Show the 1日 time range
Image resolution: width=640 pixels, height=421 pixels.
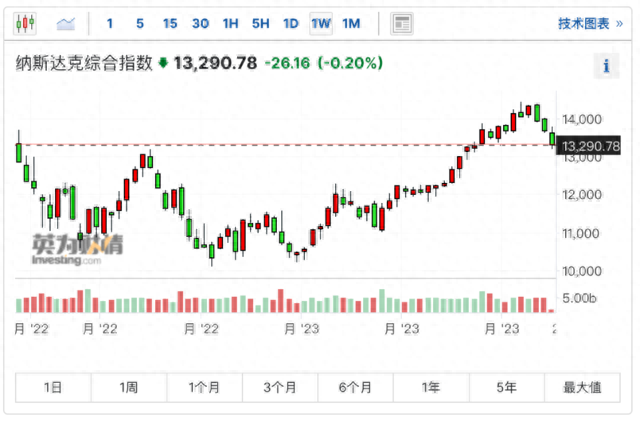[53, 387]
